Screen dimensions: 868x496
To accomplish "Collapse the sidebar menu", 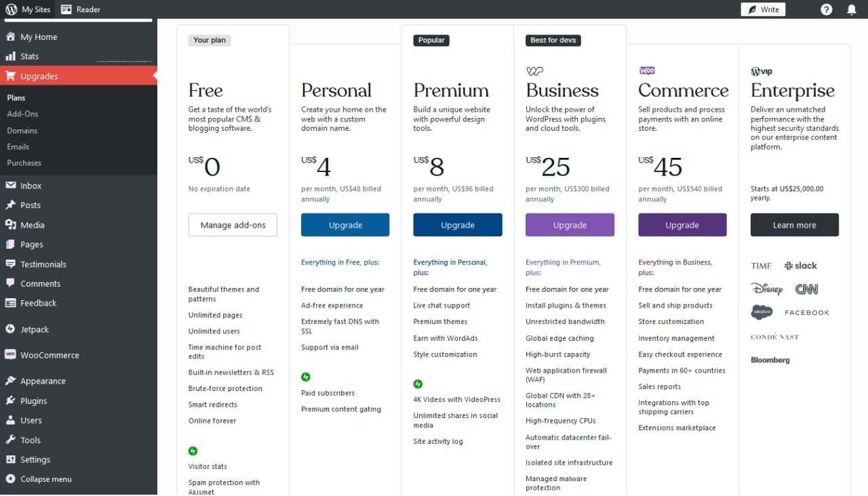I will coord(47,478).
